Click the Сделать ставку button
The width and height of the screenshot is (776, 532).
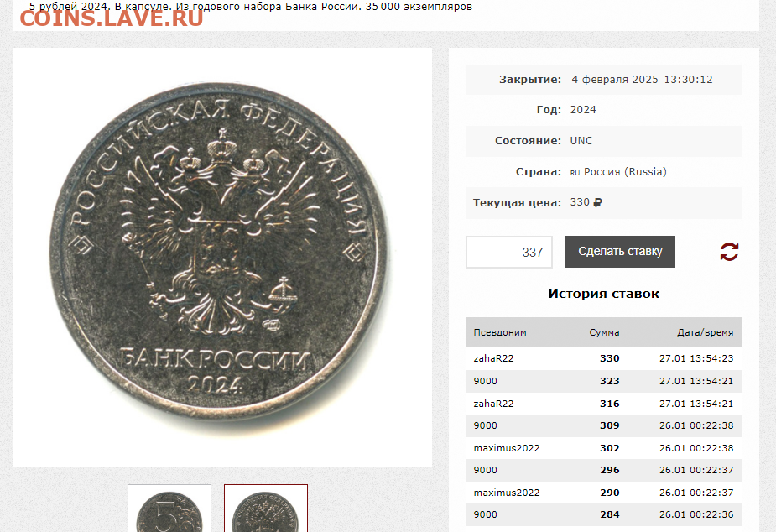click(x=620, y=252)
